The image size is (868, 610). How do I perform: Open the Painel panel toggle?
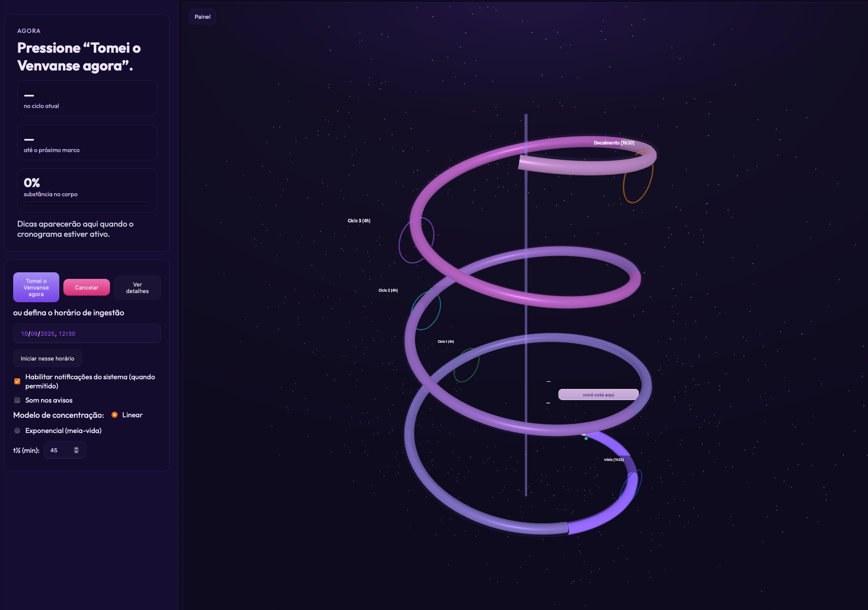pyautogui.click(x=202, y=16)
